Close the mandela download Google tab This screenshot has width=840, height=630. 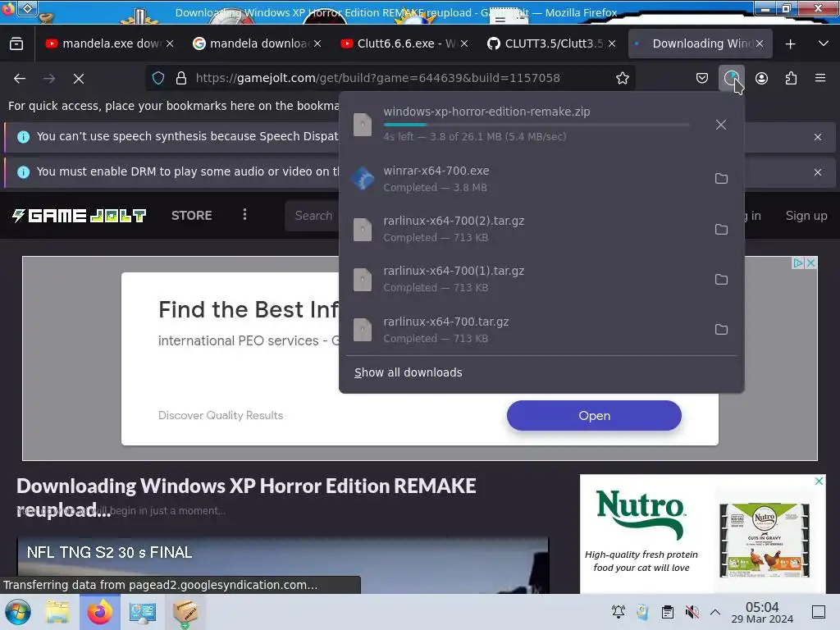pyautogui.click(x=317, y=44)
